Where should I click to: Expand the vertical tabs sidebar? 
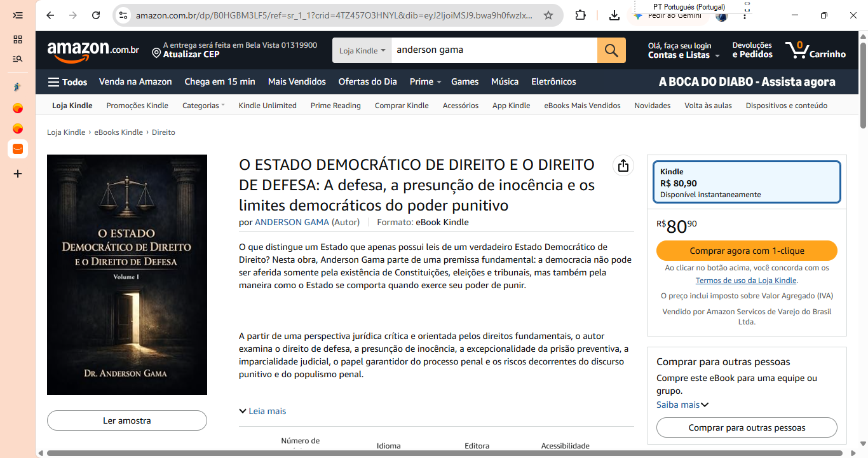click(x=18, y=15)
